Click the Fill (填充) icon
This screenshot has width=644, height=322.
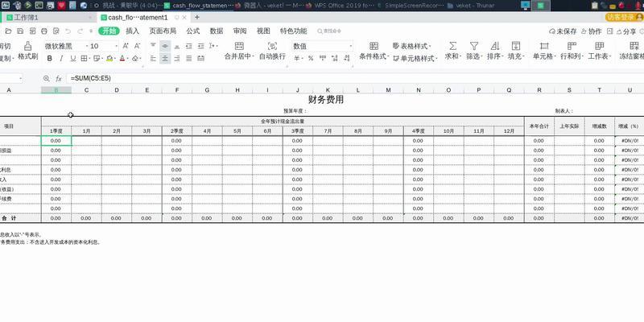(516, 51)
